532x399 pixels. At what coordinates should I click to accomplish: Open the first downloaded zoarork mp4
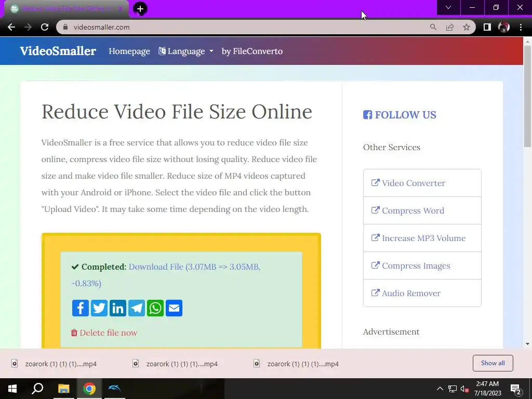pos(54,364)
